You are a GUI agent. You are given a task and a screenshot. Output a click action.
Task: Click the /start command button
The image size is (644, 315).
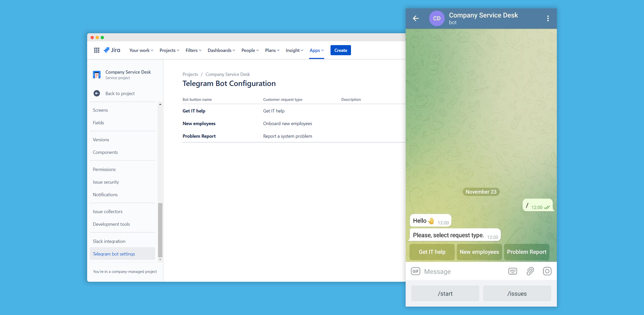[x=445, y=294]
